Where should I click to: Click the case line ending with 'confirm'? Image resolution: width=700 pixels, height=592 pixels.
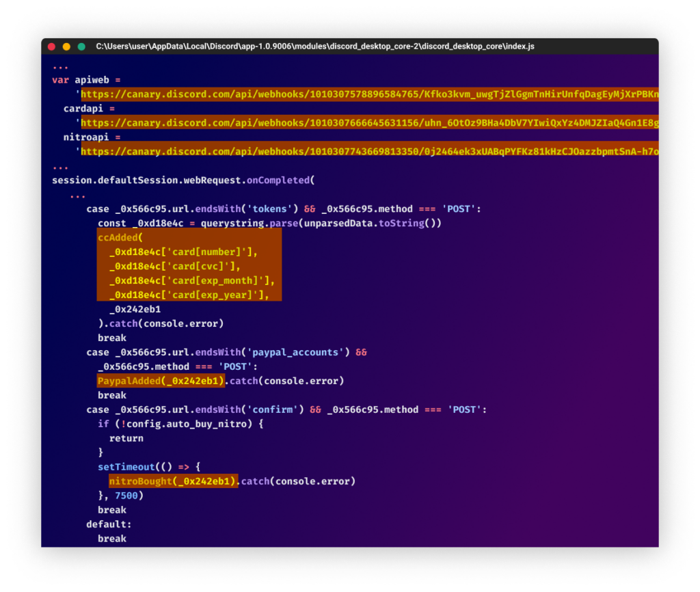(286, 409)
